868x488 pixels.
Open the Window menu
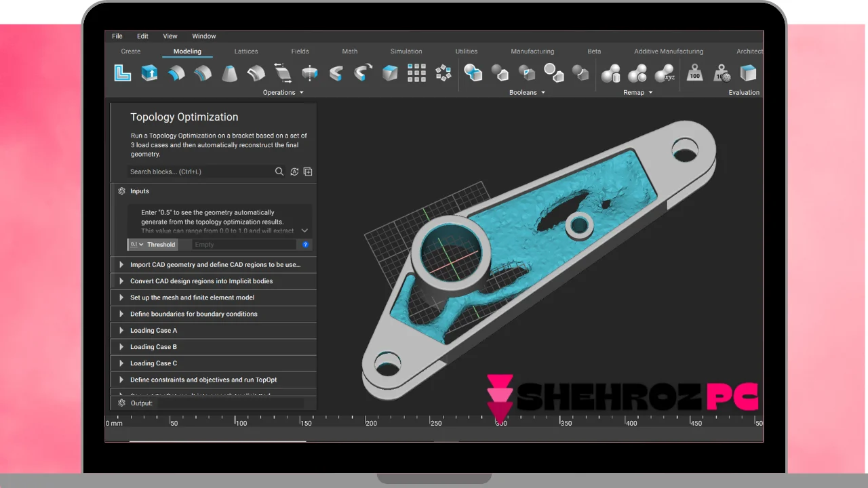[x=203, y=37]
